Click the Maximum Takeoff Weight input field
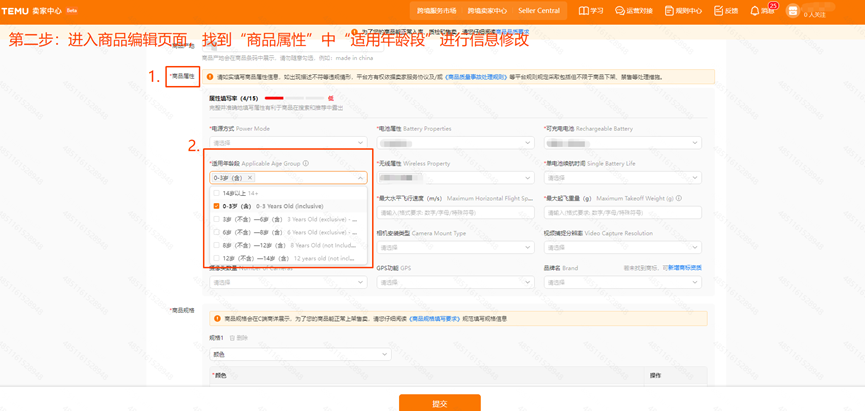The image size is (865, 411). pos(622,213)
